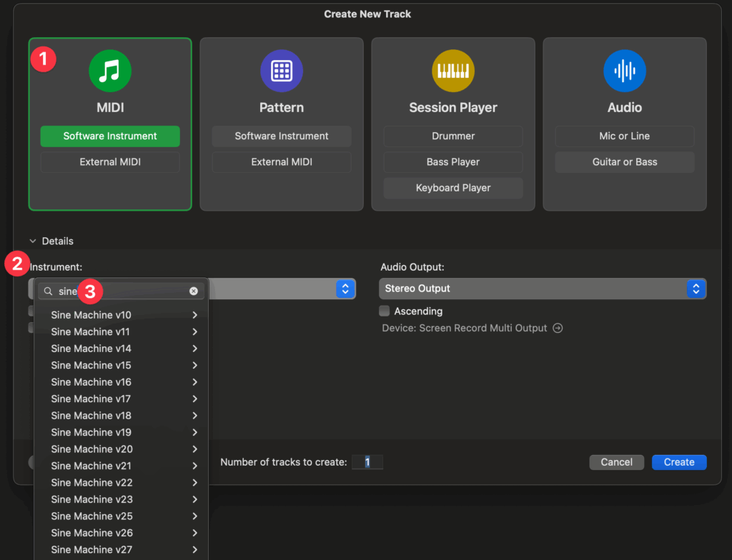732x560 pixels.
Task: Click the search magnifier icon
Action: pos(48,291)
